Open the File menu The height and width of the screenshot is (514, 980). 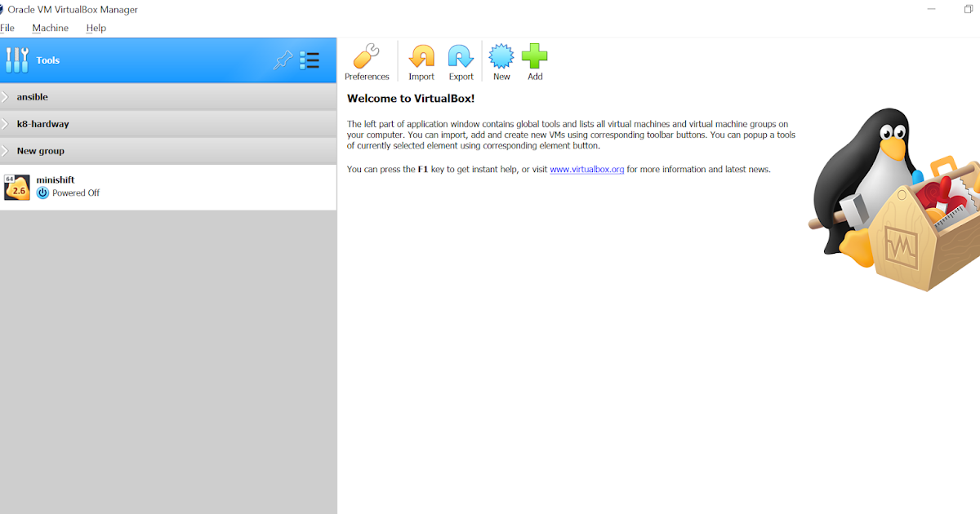[x=7, y=27]
